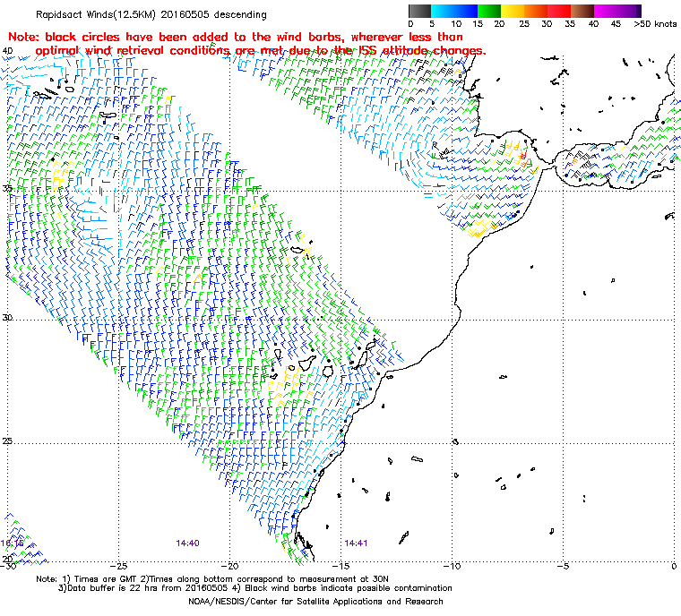This screenshot has width=681, height=616.
Task: Click the '10' label under the color scale
Action: (456, 24)
